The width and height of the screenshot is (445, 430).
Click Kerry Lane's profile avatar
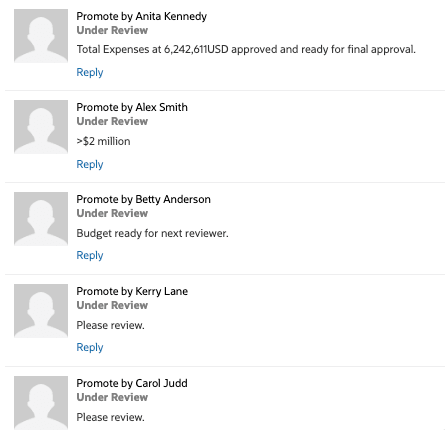[x=41, y=311]
